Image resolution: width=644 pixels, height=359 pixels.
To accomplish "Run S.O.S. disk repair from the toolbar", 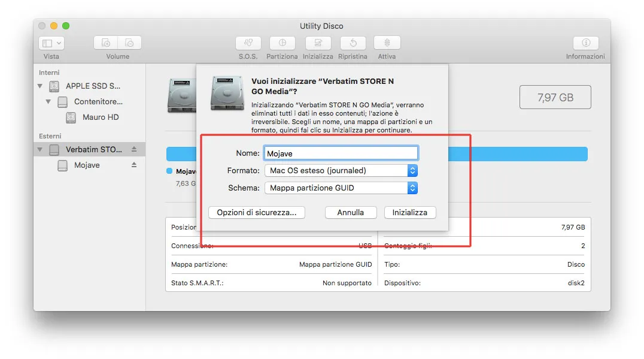I will tap(248, 44).
